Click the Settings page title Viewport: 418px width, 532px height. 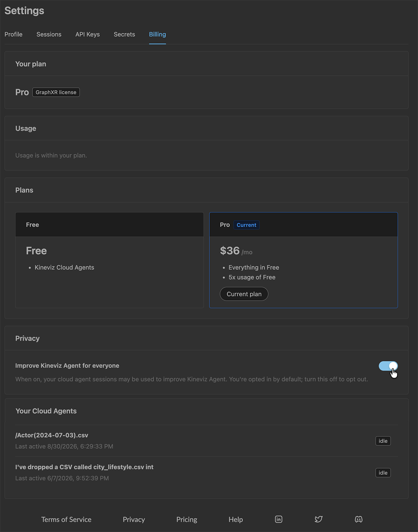[x=24, y=11]
